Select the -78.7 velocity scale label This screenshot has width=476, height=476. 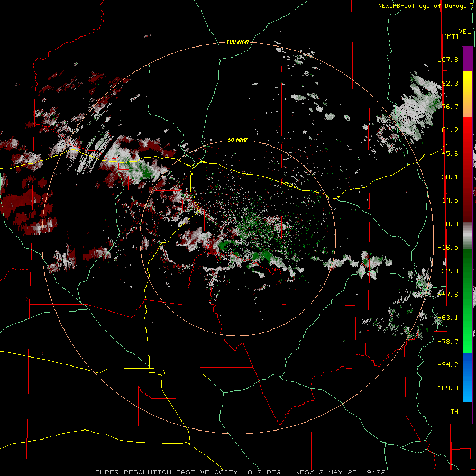tap(448, 342)
